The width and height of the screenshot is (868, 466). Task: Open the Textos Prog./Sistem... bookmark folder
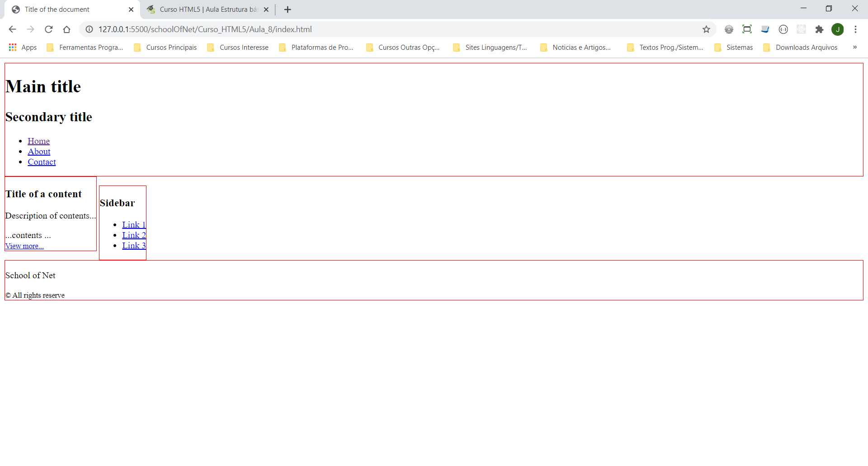click(x=665, y=48)
